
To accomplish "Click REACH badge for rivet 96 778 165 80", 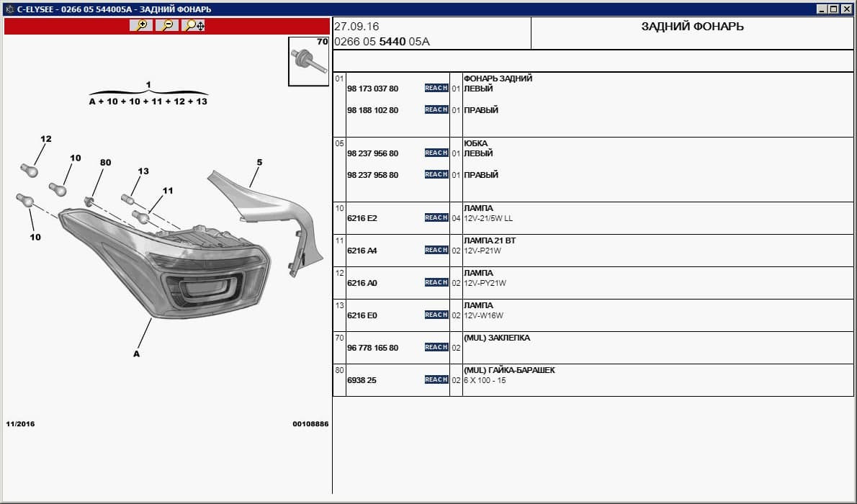I will (x=436, y=347).
